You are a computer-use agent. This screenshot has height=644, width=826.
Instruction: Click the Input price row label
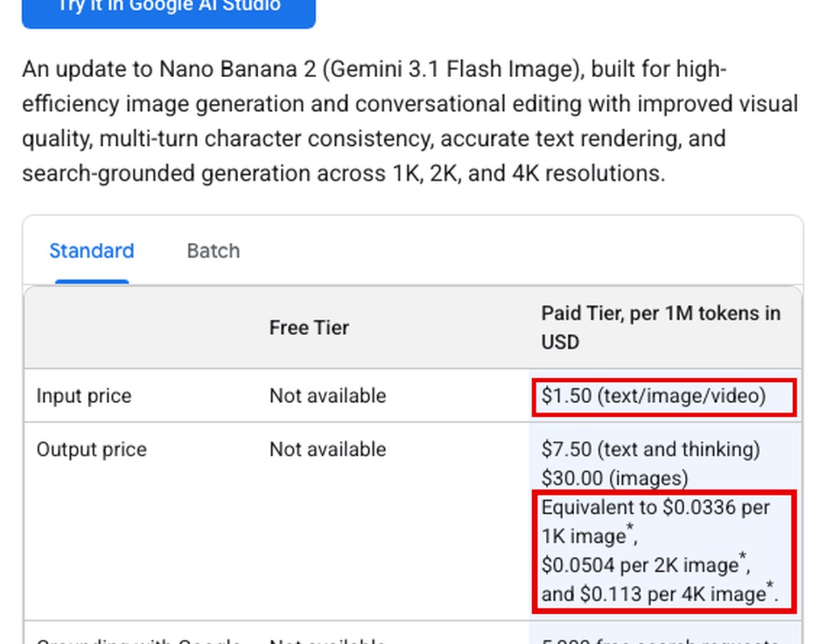click(83, 396)
